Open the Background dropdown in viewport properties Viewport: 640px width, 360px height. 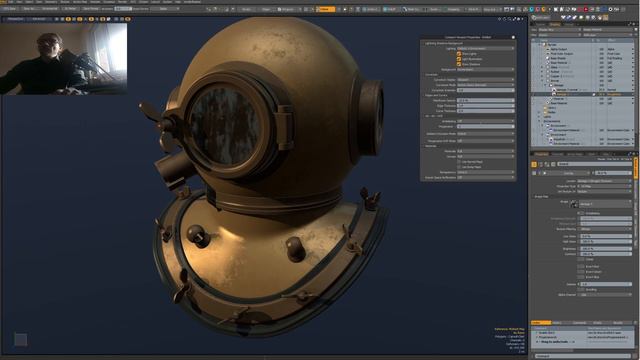(486, 69)
